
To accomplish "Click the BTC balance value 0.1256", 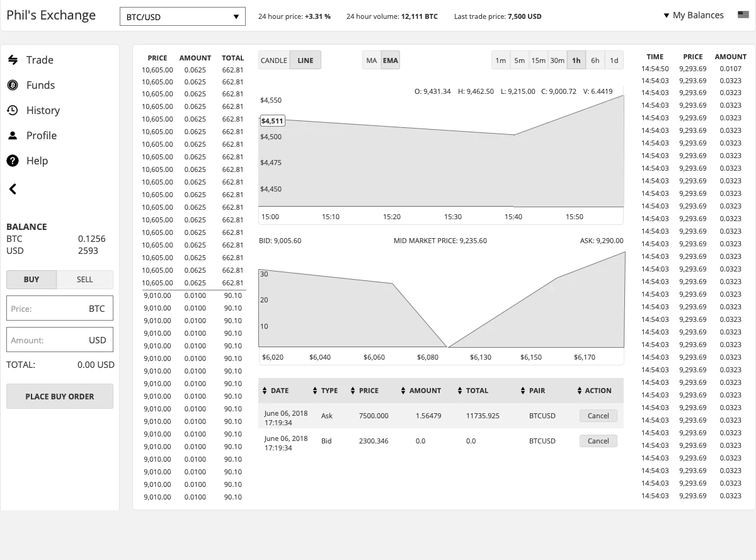I will (x=92, y=239).
